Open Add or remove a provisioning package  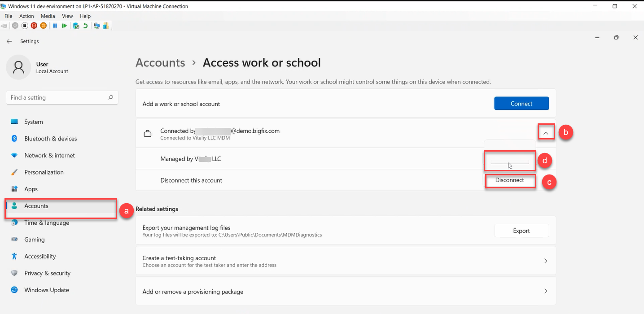(x=346, y=292)
